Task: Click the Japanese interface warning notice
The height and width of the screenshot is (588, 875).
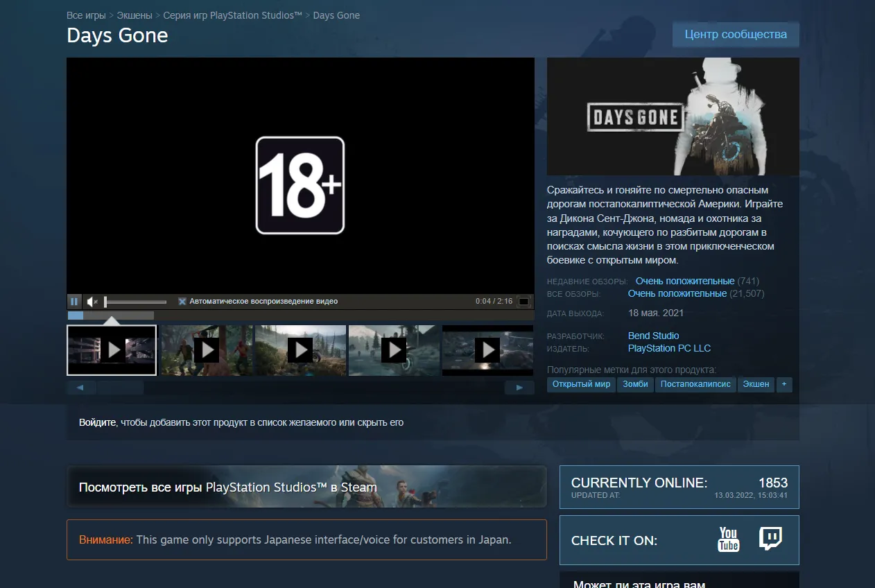Action: pyautogui.click(x=306, y=539)
